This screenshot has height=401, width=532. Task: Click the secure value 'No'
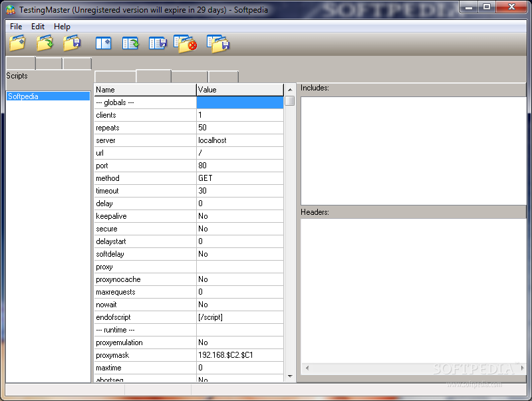pos(240,229)
